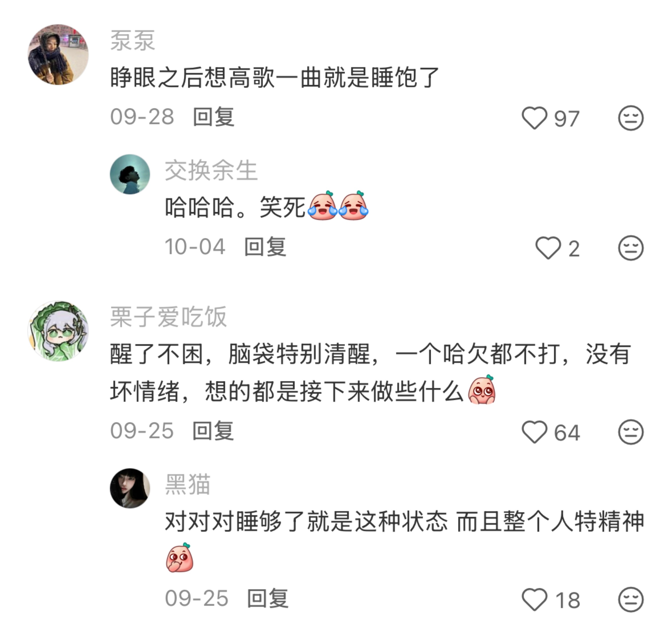
Task: View 栗子爱吃饭's anime avatar profile
Action: (58, 331)
